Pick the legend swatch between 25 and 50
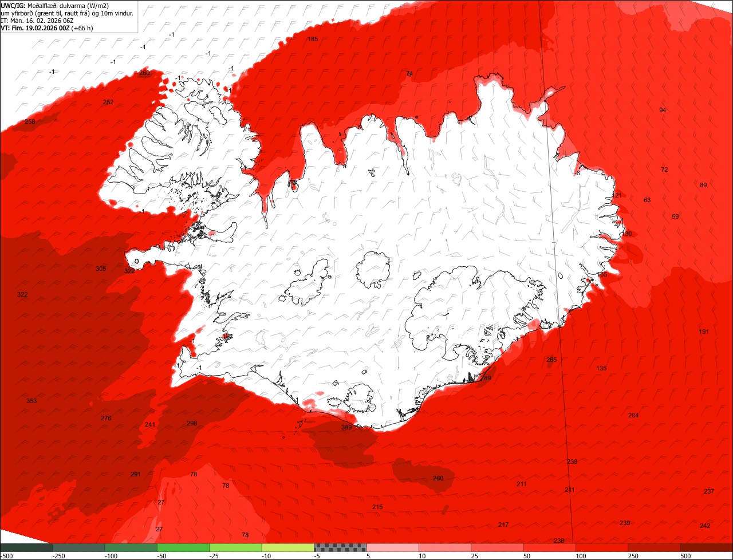 pyautogui.click(x=497, y=547)
